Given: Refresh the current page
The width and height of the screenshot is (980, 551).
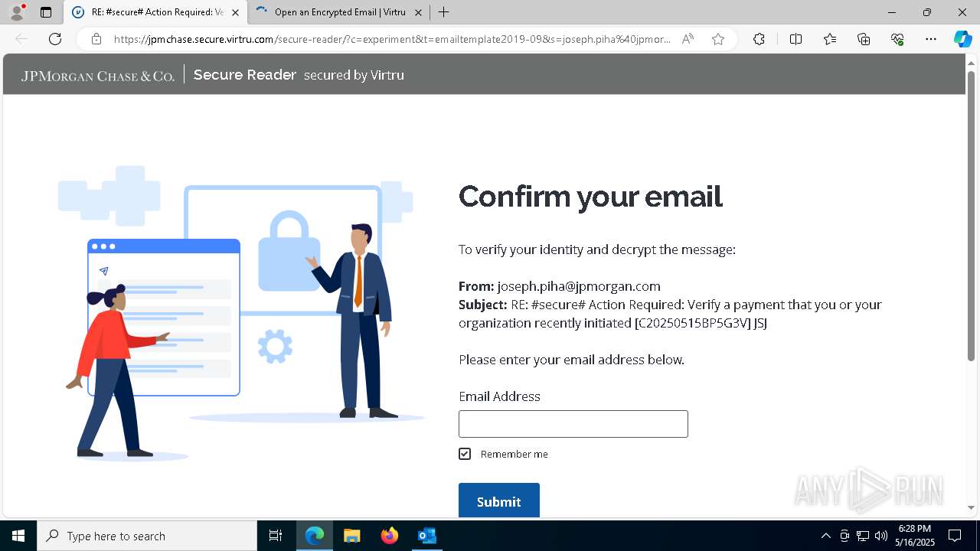Looking at the screenshot, I should pyautogui.click(x=55, y=39).
